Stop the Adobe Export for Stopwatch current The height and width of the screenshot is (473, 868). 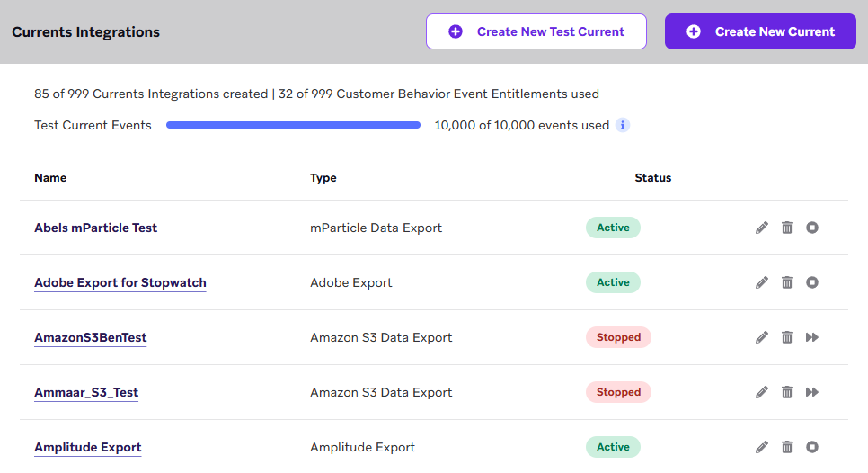tap(812, 282)
